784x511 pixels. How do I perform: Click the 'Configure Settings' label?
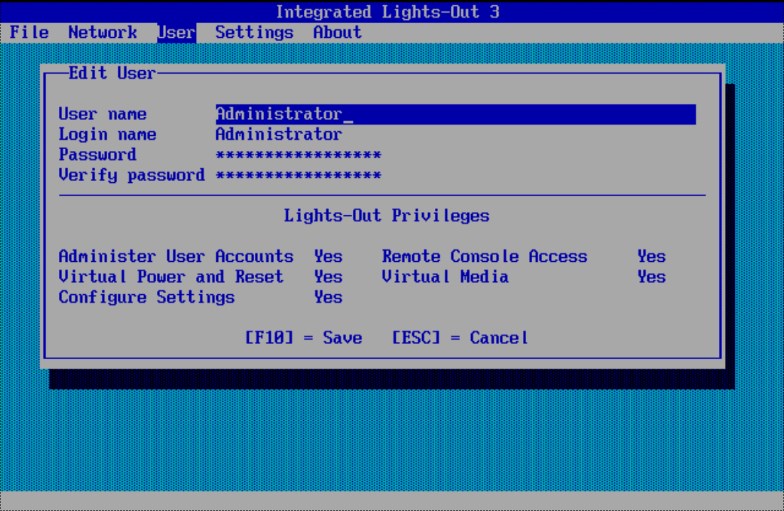click(146, 298)
